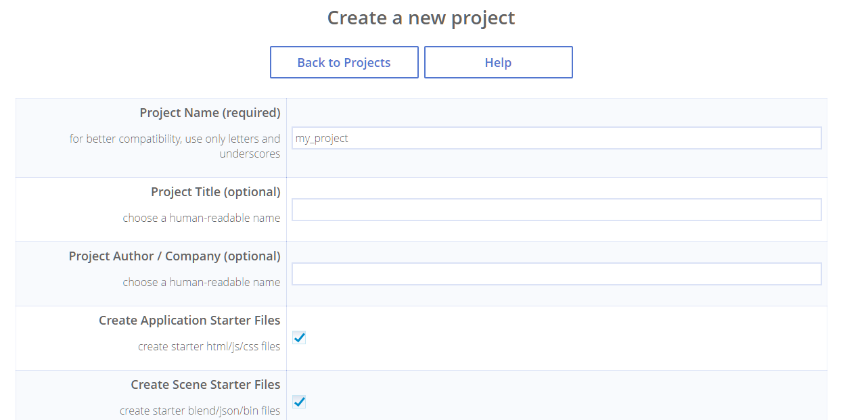Click the "Create a new project" heading
Screen dimensions: 868x420
coord(421,18)
